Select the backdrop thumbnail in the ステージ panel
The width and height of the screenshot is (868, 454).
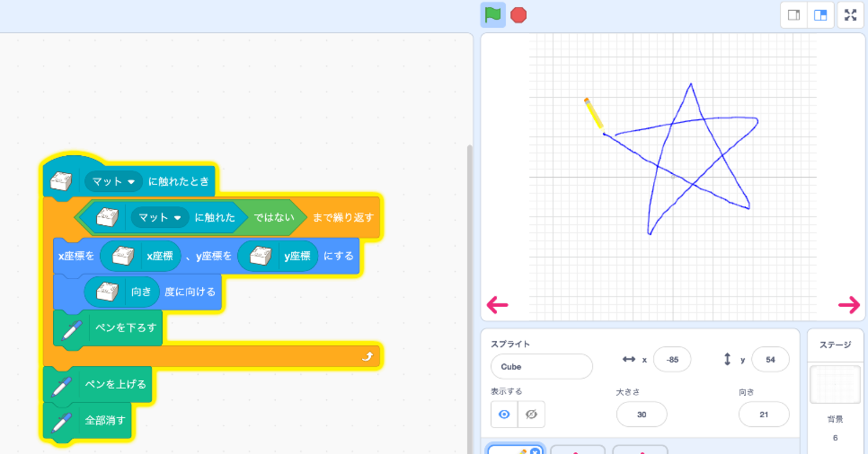(835, 384)
